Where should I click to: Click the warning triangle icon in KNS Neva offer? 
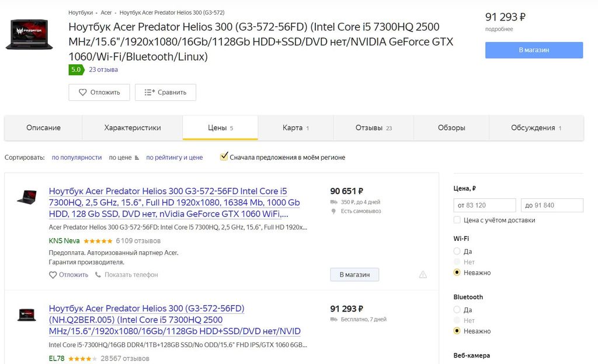(423, 275)
